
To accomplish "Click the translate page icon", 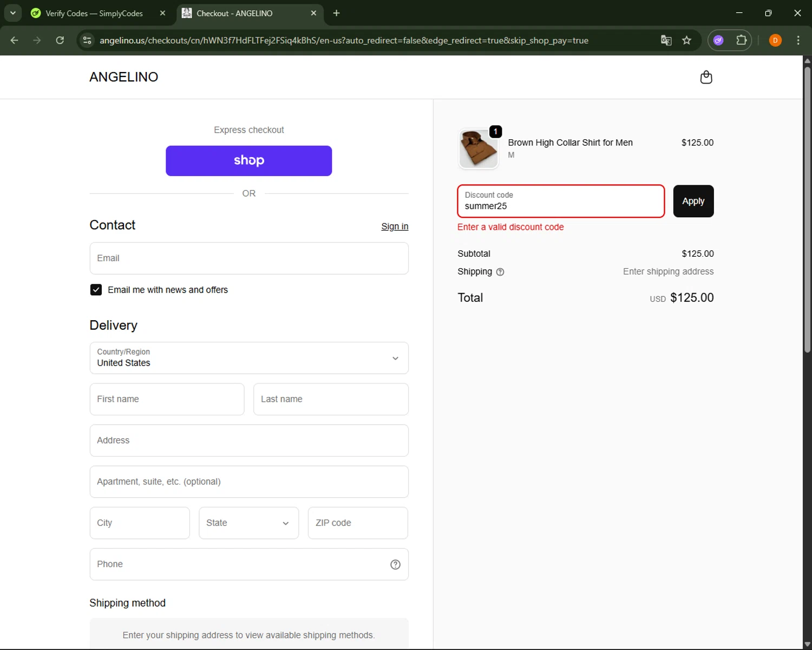I will pos(666,40).
